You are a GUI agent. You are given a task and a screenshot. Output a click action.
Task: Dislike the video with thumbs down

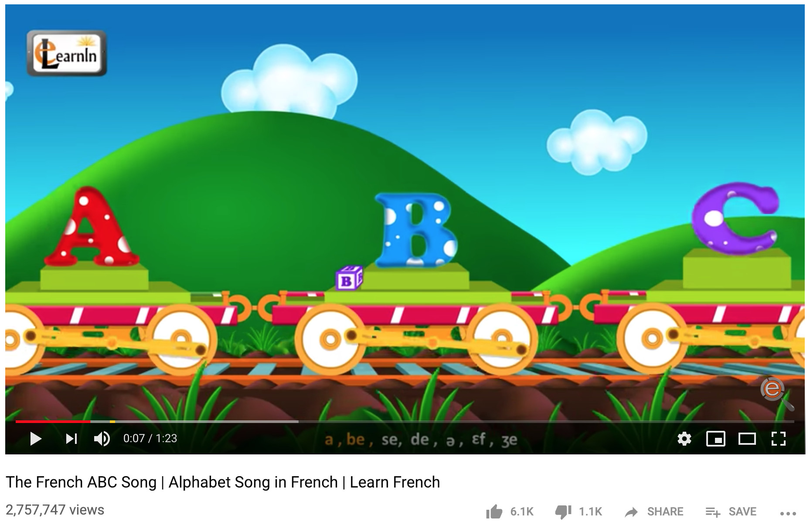tap(563, 512)
